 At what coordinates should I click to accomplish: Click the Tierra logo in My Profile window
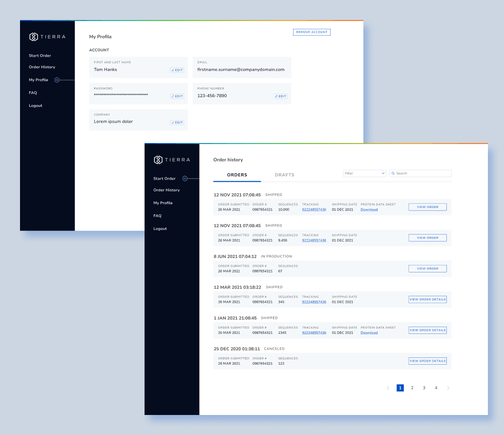[x=47, y=37]
